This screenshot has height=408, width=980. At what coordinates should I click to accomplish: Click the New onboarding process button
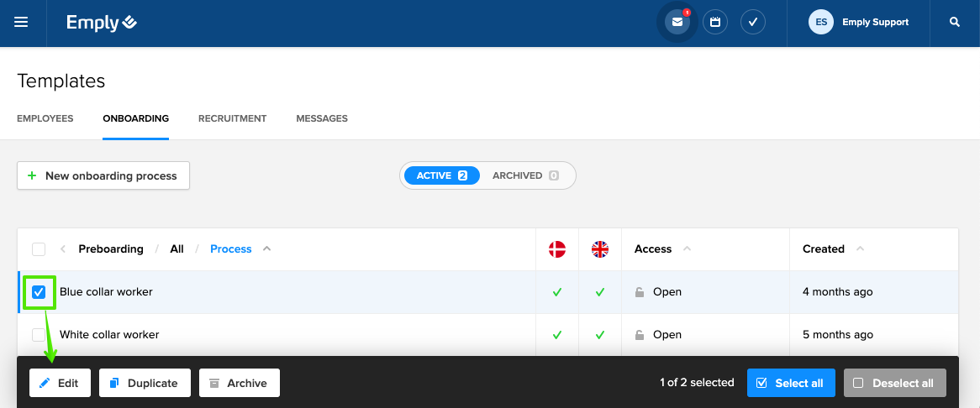tap(103, 175)
